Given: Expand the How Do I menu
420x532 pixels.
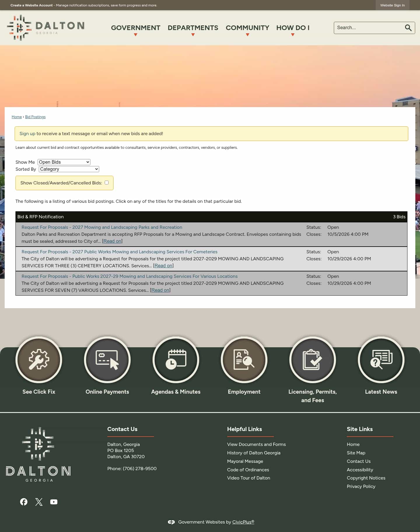Looking at the screenshot, I should coord(293,28).
